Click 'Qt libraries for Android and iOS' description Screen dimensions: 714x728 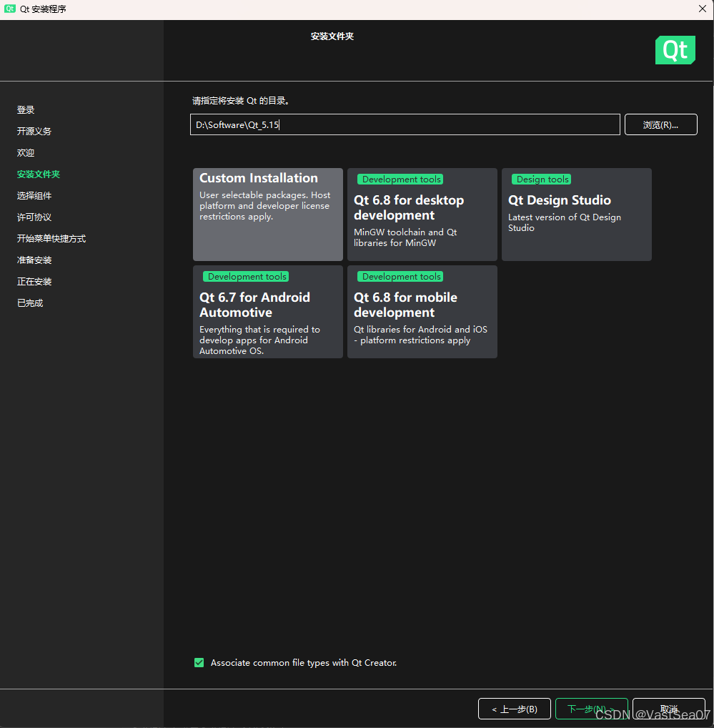pos(421,335)
